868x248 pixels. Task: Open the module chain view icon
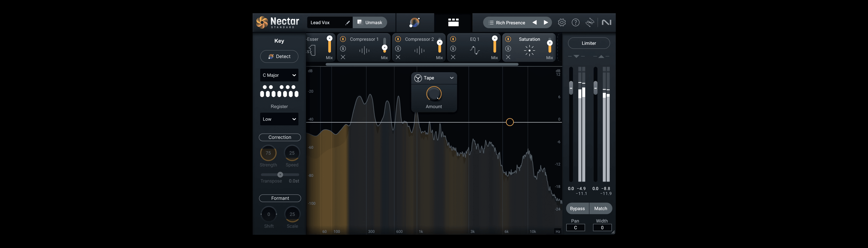(x=453, y=23)
